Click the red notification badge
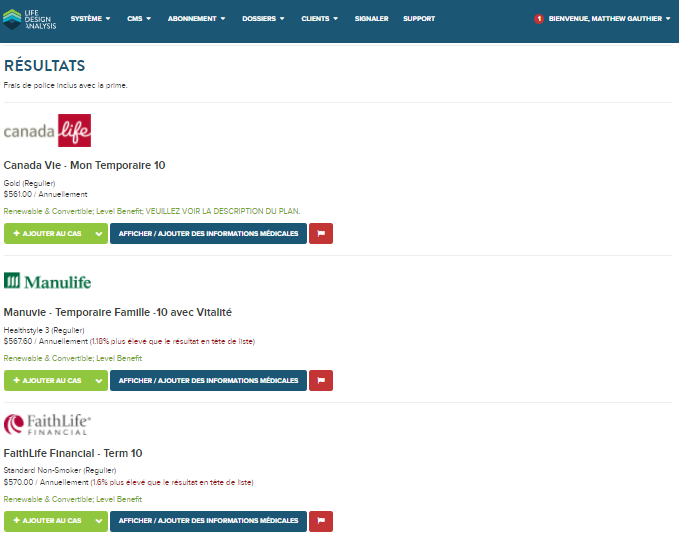The width and height of the screenshot is (679, 540). (539, 19)
